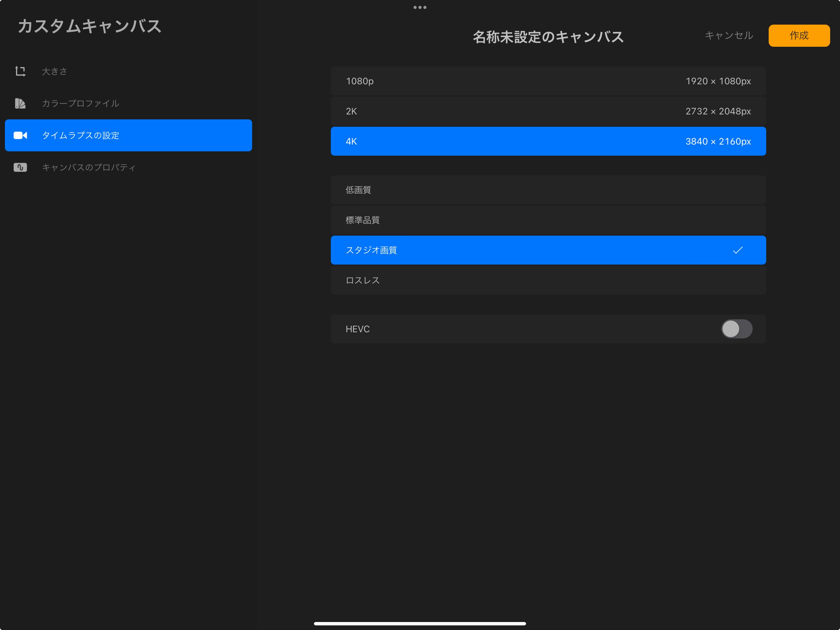This screenshot has width=840, height=630.
Task: Open キャンバスのプロパティ section
Action: (89, 167)
